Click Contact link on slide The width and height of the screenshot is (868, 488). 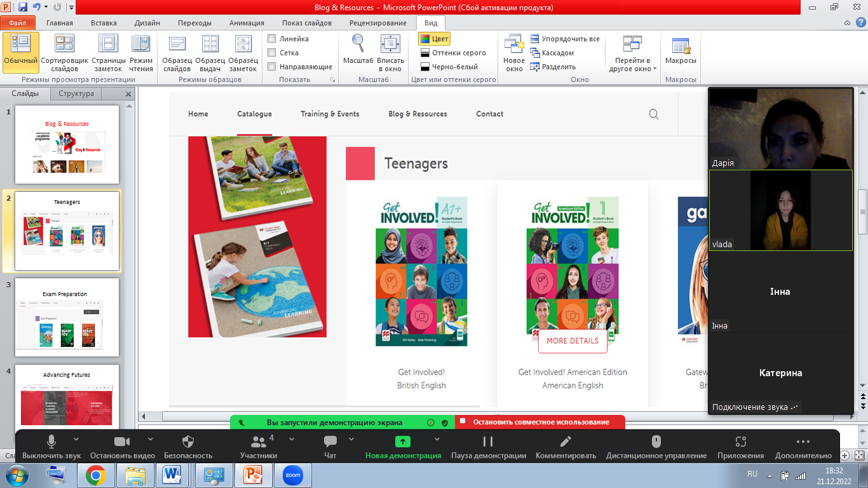(490, 114)
